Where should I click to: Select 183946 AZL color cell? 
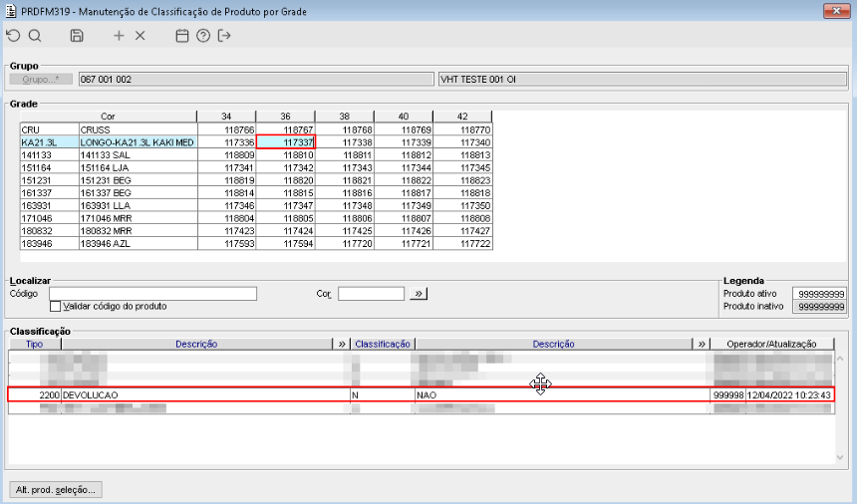click(x=139, y=244)
